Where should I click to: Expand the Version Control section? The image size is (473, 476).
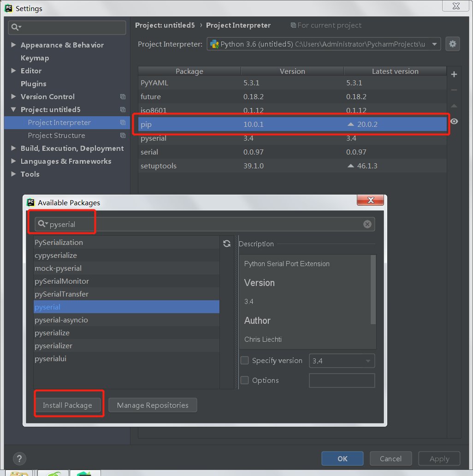pyautogui.click(x=13, y=96)
